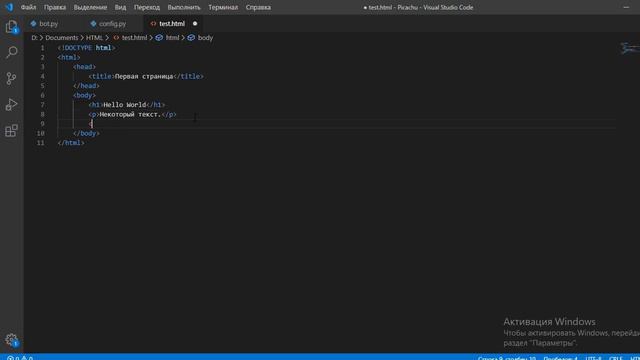Click the opening <head> tag
The width and height of the screenshot is (640, 360).
[x=84, y=67]
